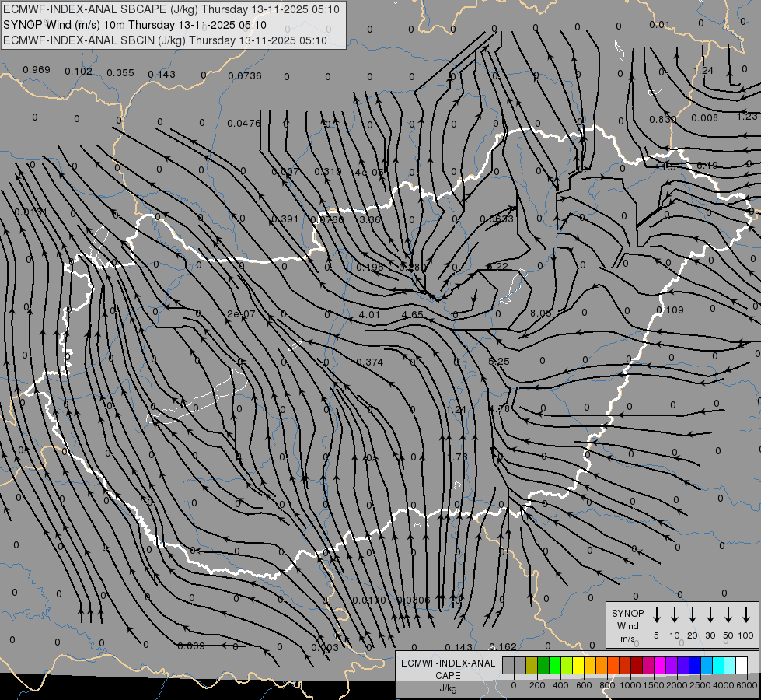Pick the olive swatch in CAPE legend

[x=532, y=666]
